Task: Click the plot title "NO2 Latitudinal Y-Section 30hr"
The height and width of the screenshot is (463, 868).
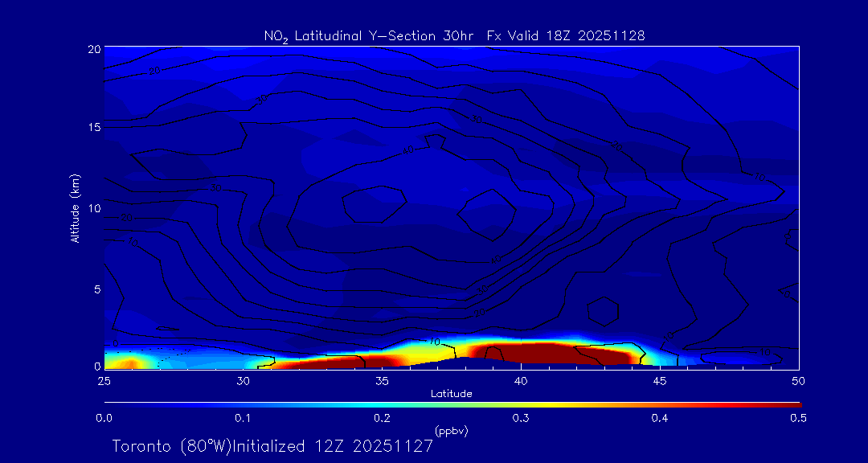Action: 371,36
